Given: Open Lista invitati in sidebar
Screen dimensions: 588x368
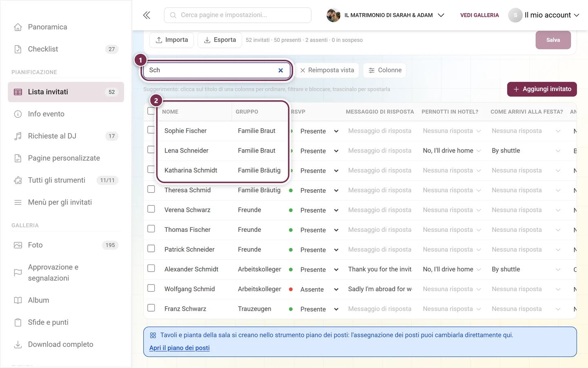Looking at the screenshot, I should (x=66, y=92).
